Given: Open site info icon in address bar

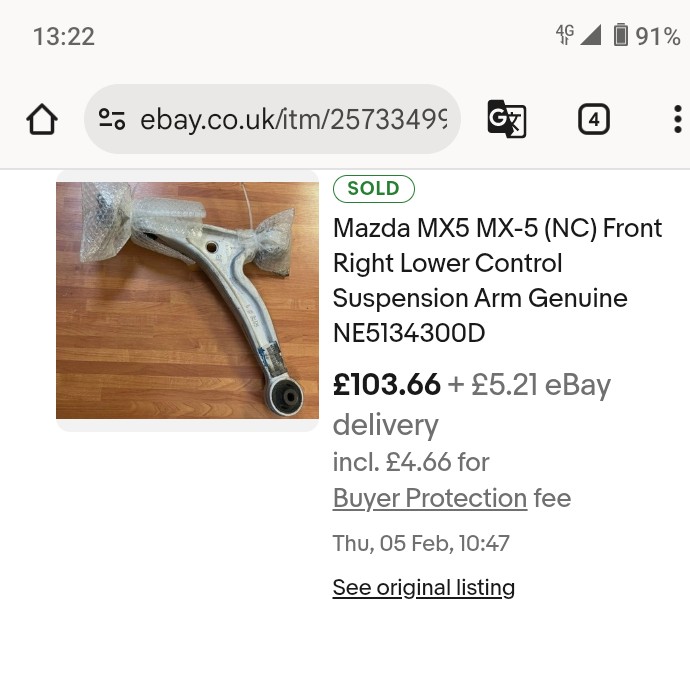Looking at the screenshot, I should pyautogui.click(x=112, y=120).
